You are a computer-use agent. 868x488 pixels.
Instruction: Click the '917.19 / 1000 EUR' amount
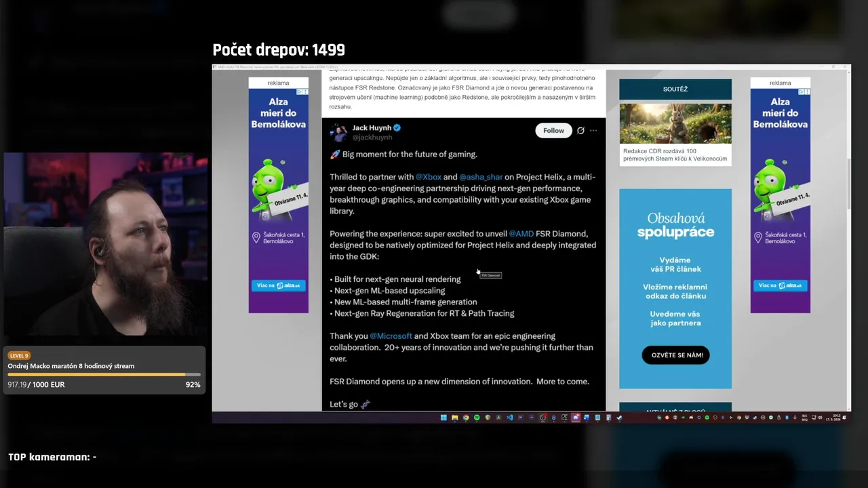tap(36, 384)
